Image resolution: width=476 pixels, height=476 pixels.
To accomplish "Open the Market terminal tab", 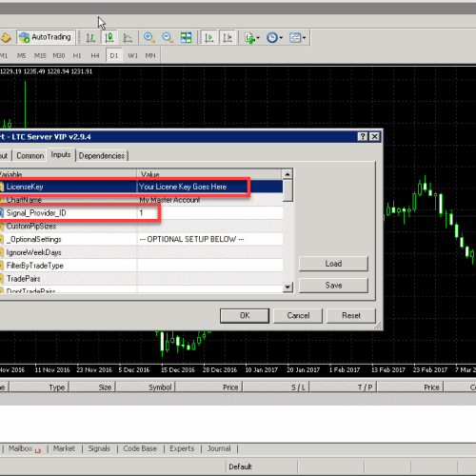I will 64,448.
